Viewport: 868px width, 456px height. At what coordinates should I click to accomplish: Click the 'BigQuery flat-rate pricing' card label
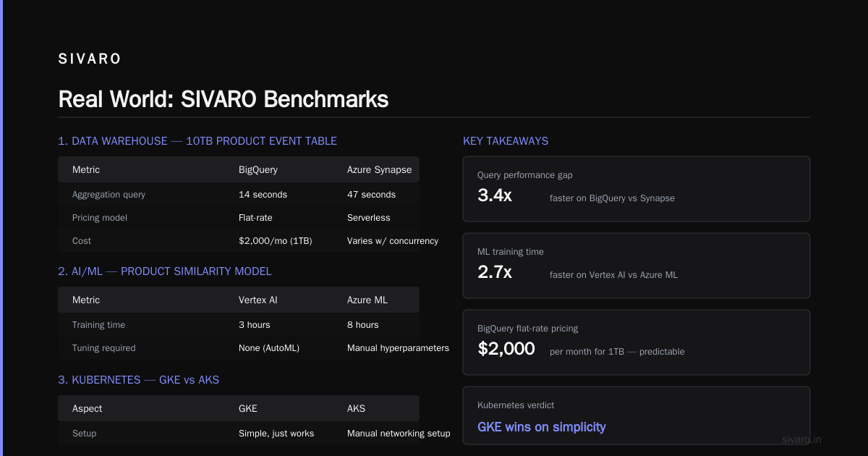click(528, 329)
